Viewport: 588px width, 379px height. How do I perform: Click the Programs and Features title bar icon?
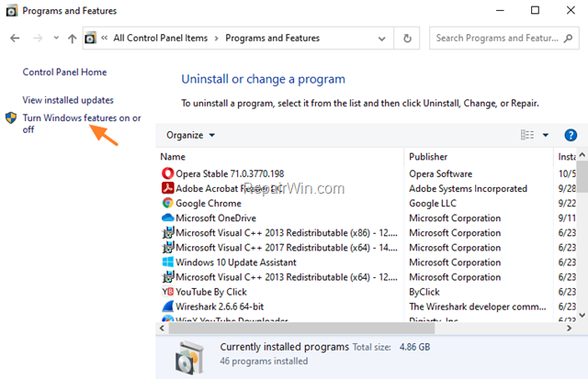(12, 11)
